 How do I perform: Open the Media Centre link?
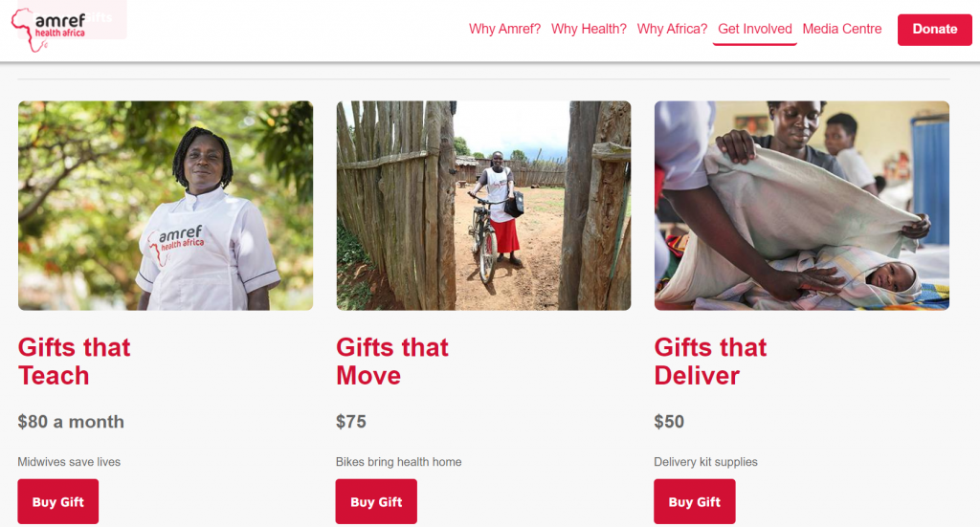coord(842,29)
